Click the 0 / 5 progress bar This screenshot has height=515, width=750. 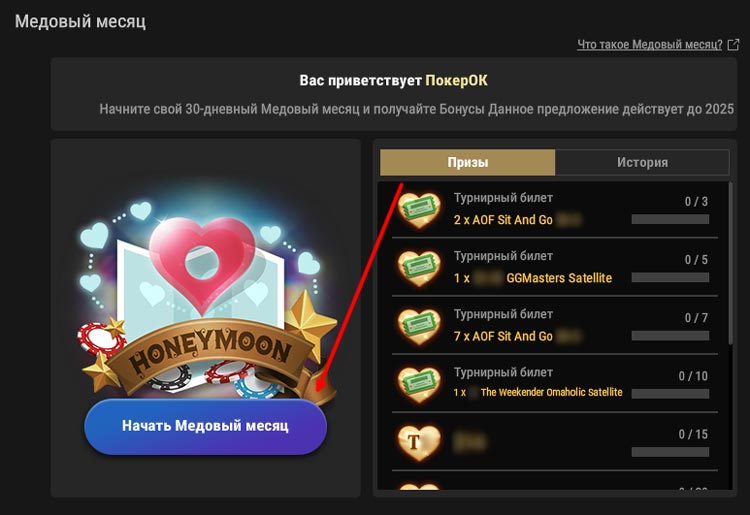click(670, 277)
